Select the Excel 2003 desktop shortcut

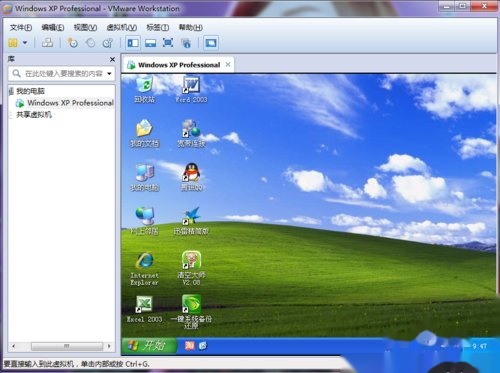point(144,309)
